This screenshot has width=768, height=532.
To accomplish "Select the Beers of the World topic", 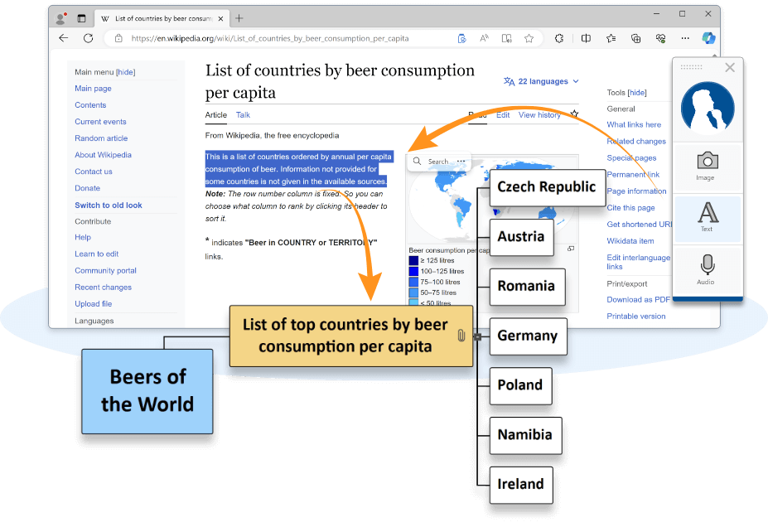I will [147, 391].
